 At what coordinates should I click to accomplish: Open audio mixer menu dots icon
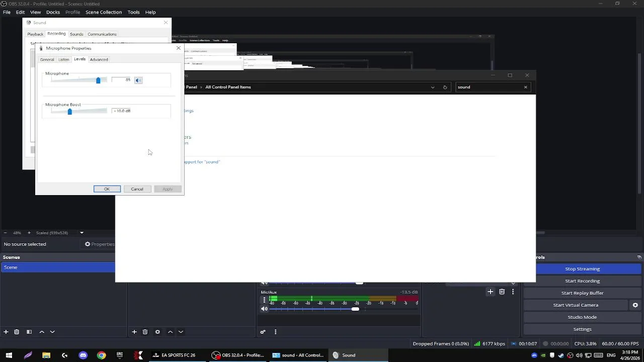(275, 332)
